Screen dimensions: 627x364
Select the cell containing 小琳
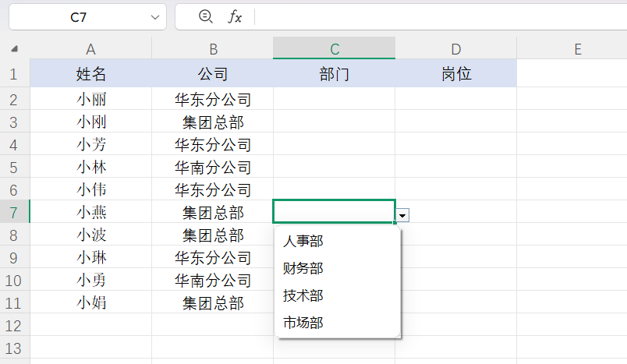(x=90, y=257)
